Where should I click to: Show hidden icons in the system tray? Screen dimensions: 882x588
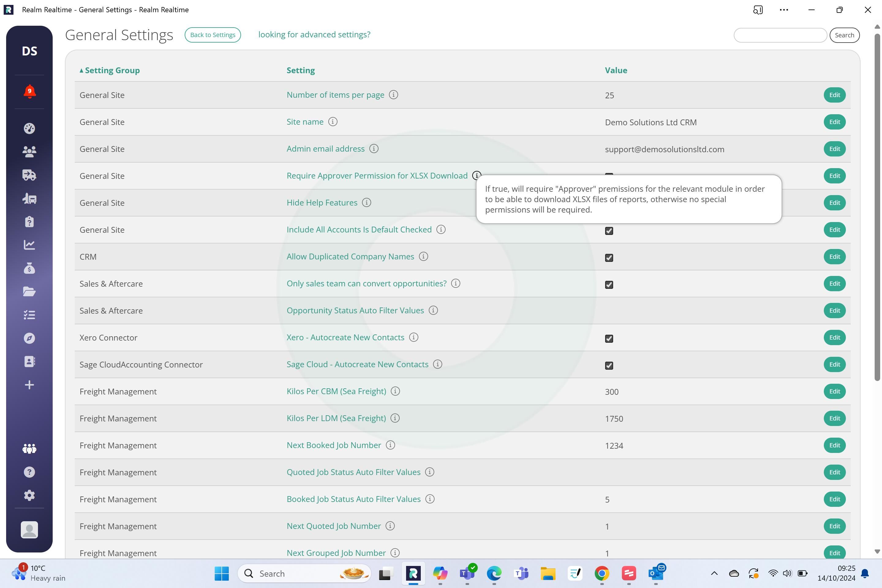coord(714,573)
